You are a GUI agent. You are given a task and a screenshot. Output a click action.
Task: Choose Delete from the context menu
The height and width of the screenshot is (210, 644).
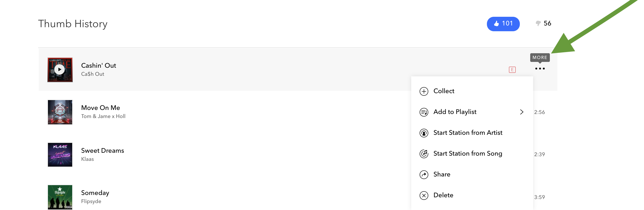click(443, 195)
